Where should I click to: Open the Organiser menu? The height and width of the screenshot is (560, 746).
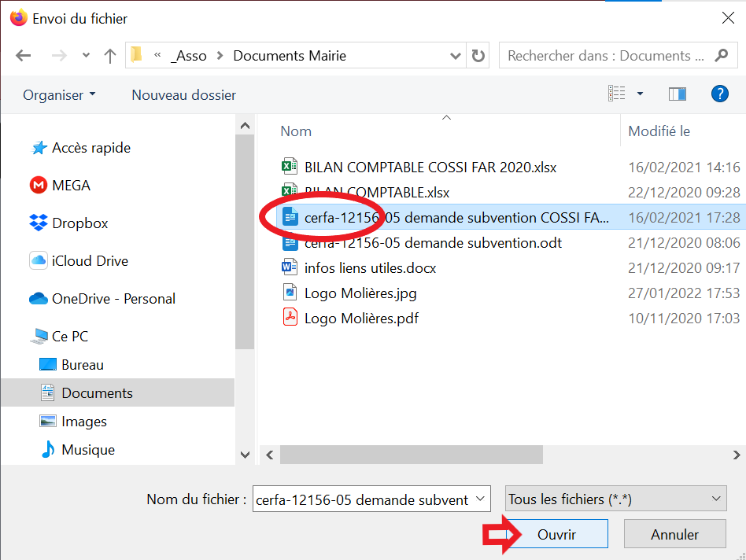(x=59, y=94)
